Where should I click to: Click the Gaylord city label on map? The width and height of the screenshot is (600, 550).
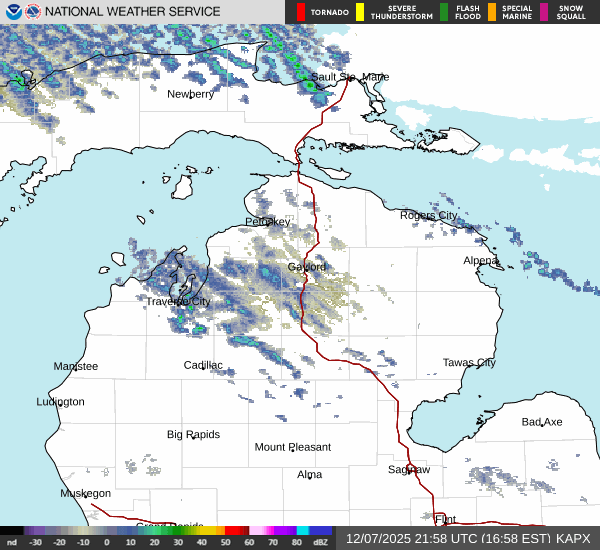pos(307,267)
